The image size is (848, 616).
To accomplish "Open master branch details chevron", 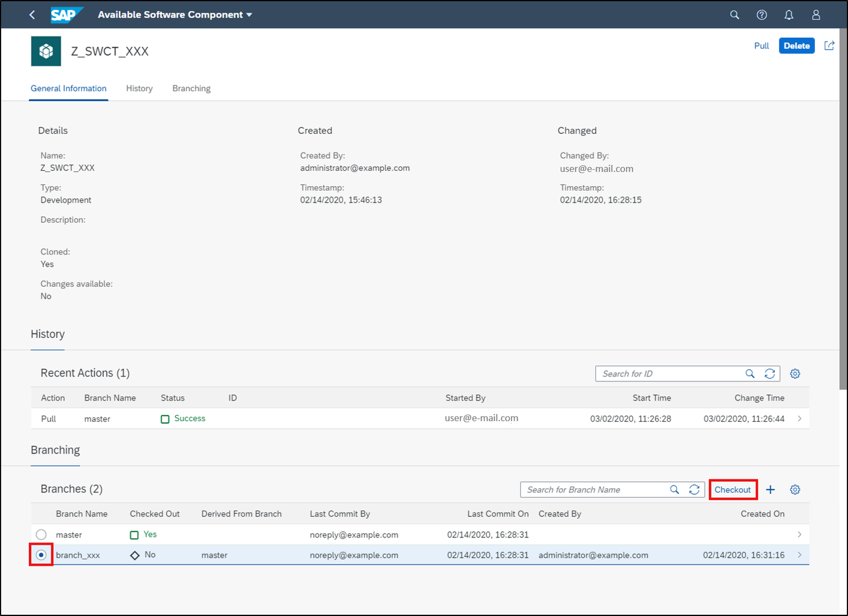I will [799, 534].
